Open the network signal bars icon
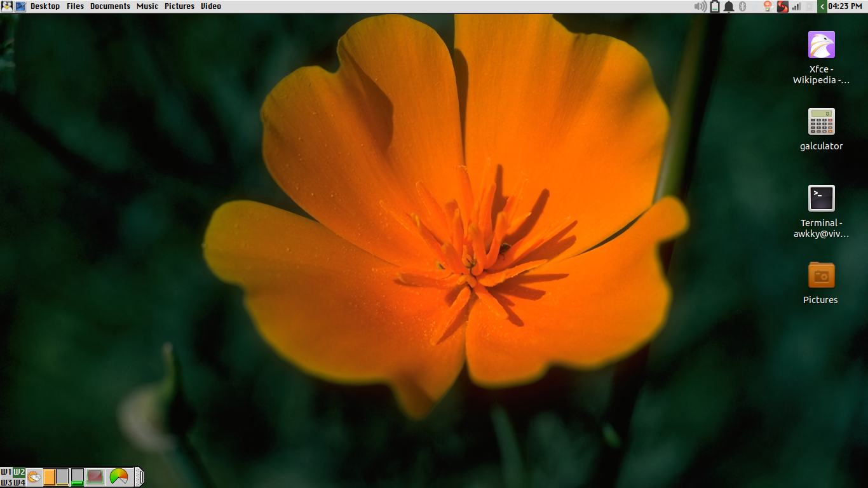Screen dimensions: 868x488 point(796,6)
